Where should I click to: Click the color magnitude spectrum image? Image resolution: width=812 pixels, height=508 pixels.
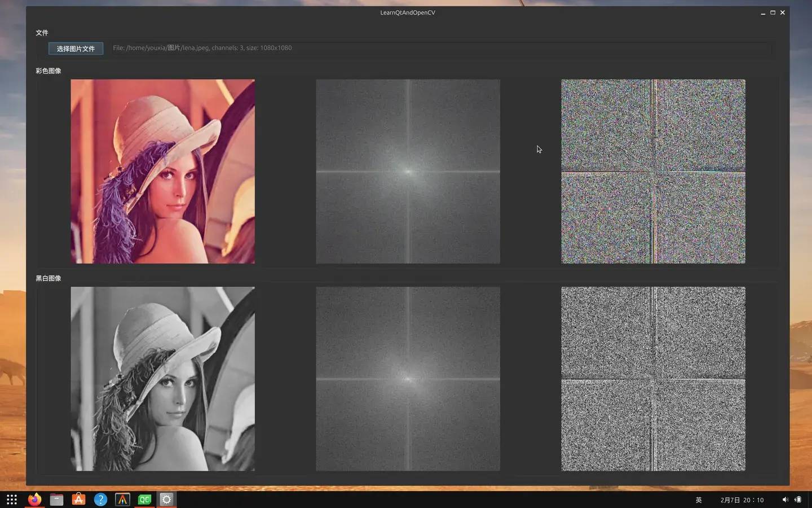408,171
